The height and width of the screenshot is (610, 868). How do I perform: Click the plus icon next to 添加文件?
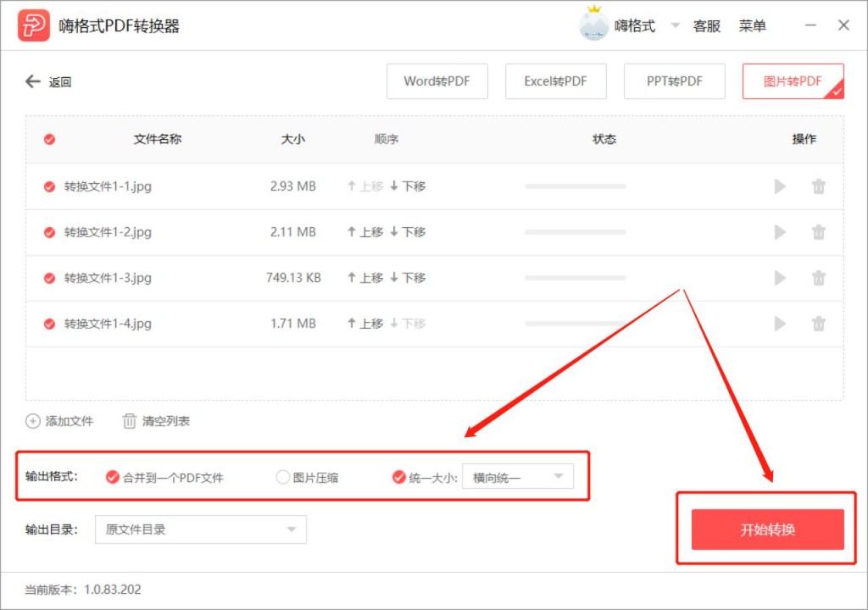pos(32,420)
